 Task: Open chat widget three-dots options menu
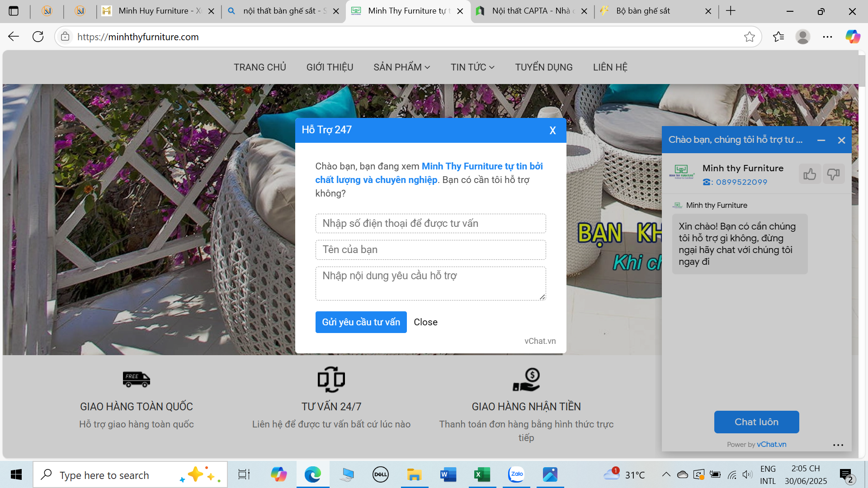coord(838,445)
